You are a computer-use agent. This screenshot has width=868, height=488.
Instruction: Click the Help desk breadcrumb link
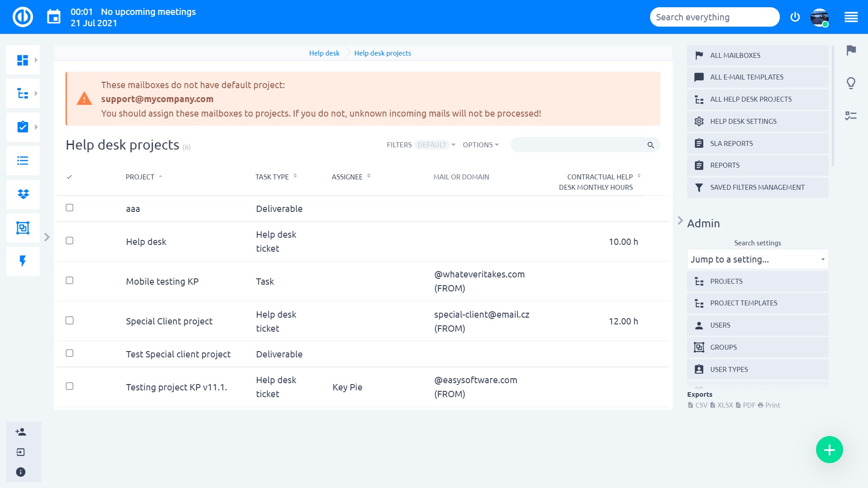324,53
